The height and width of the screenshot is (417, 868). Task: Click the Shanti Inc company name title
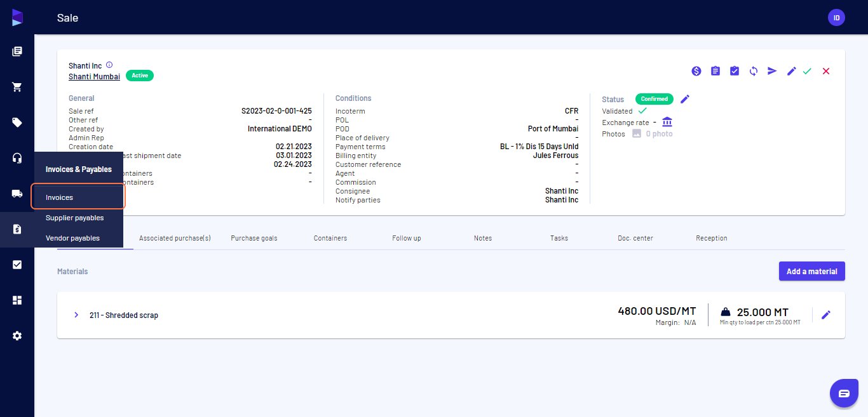(85, 66)
